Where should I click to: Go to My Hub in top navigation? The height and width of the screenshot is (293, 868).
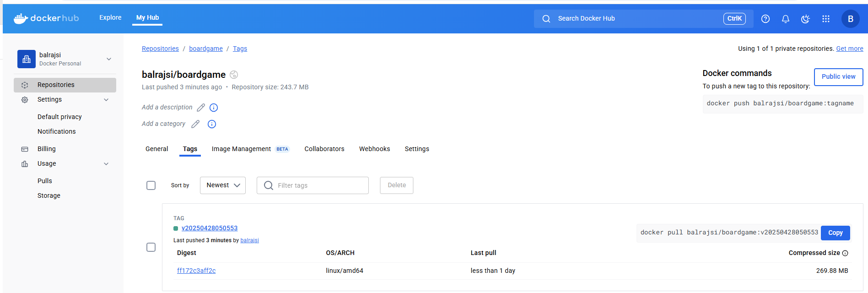147,17
